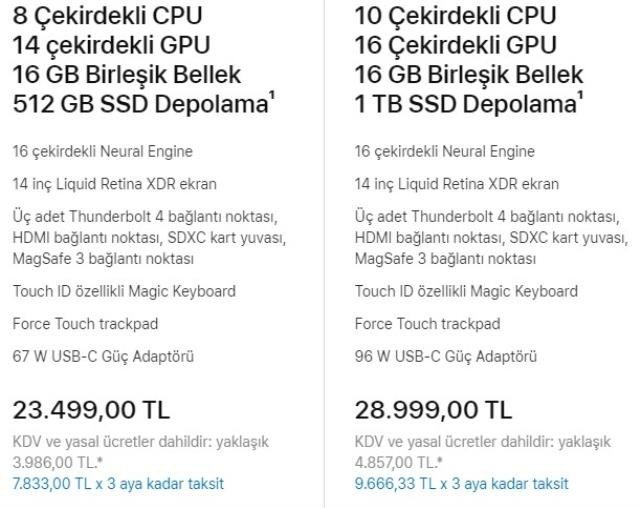Image resolution: width=640 pixels, height=508 pixels.
Task: Click the 28.999,00 TL price
Action: (x=434, y=410)
